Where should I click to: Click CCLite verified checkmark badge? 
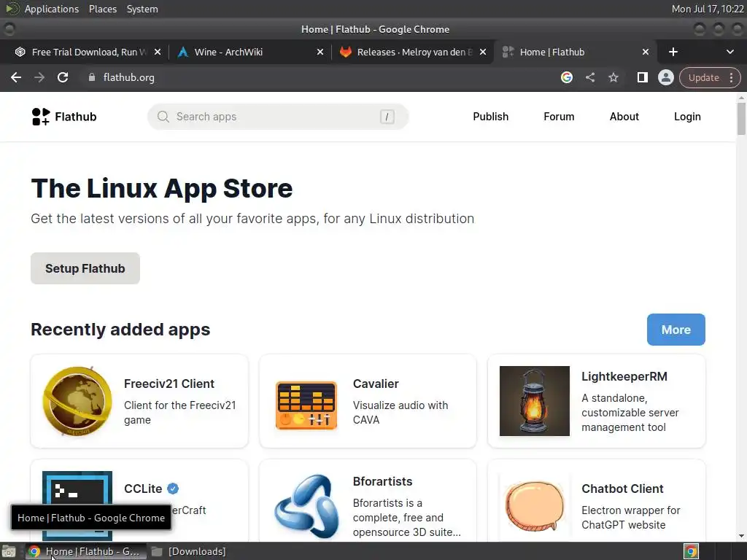point(173,489)
